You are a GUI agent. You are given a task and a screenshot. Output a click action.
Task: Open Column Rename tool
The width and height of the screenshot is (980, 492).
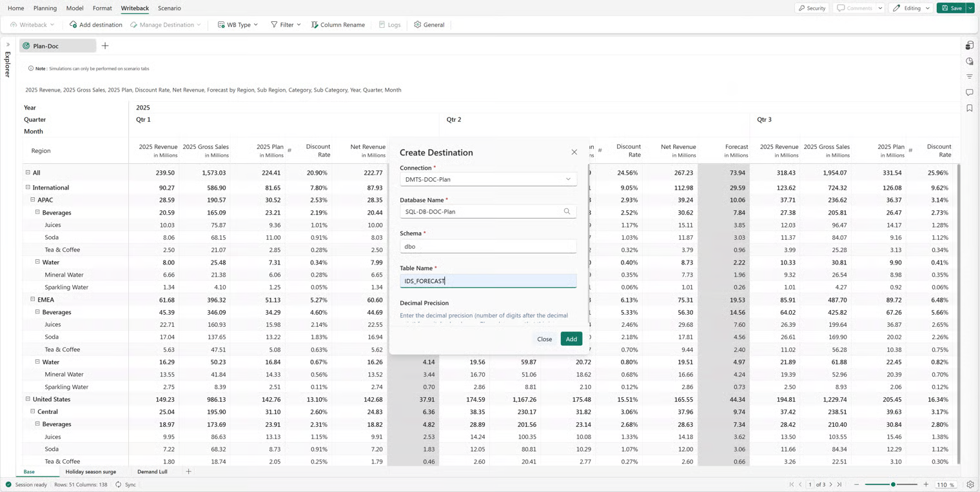point(338,25)
